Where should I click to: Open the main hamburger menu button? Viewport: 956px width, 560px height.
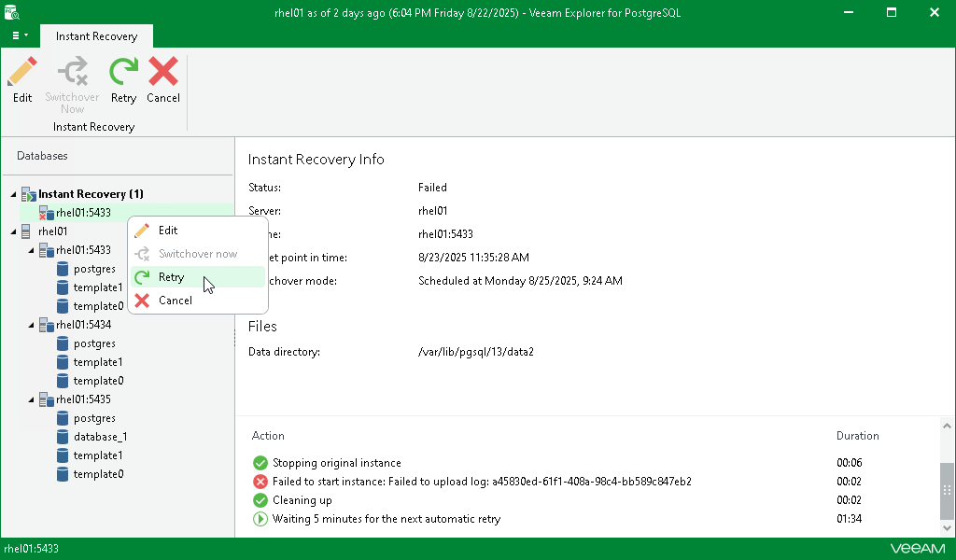[19, 35]
